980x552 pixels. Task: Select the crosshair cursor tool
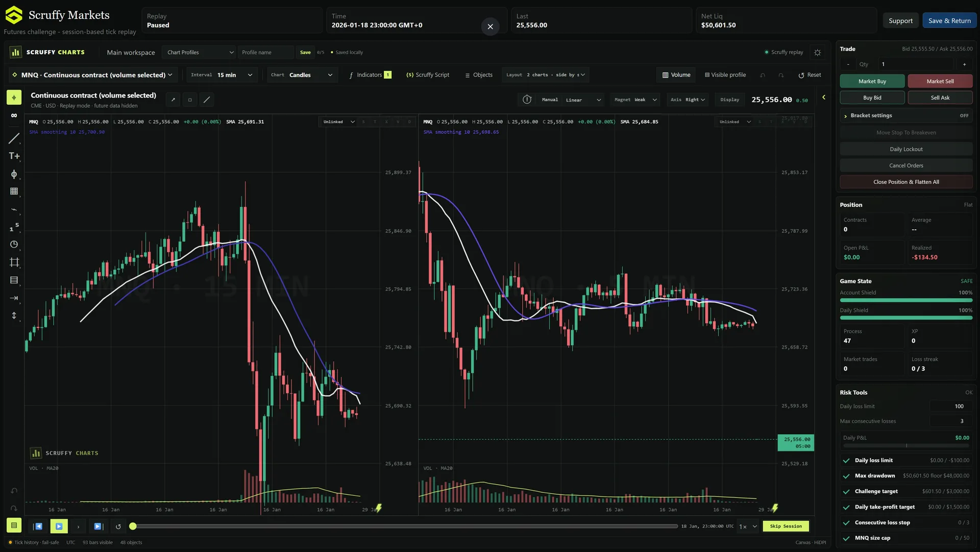pos(14,98)
